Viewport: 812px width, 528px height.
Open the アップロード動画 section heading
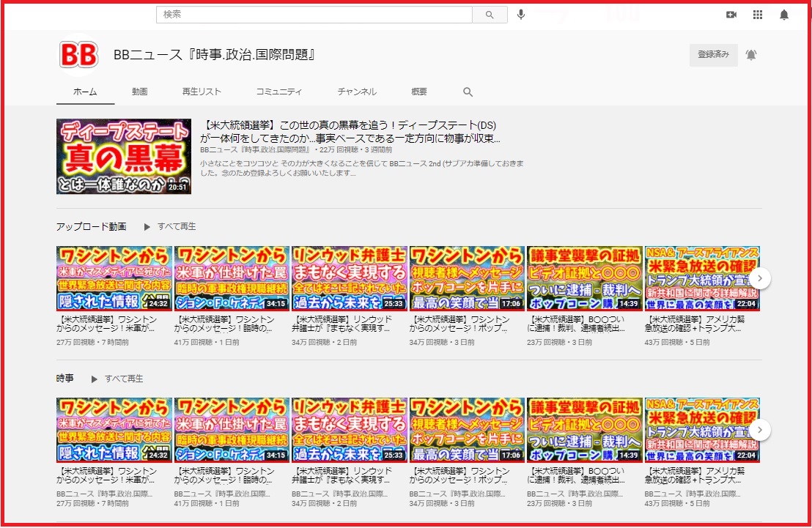coord(91,227)
